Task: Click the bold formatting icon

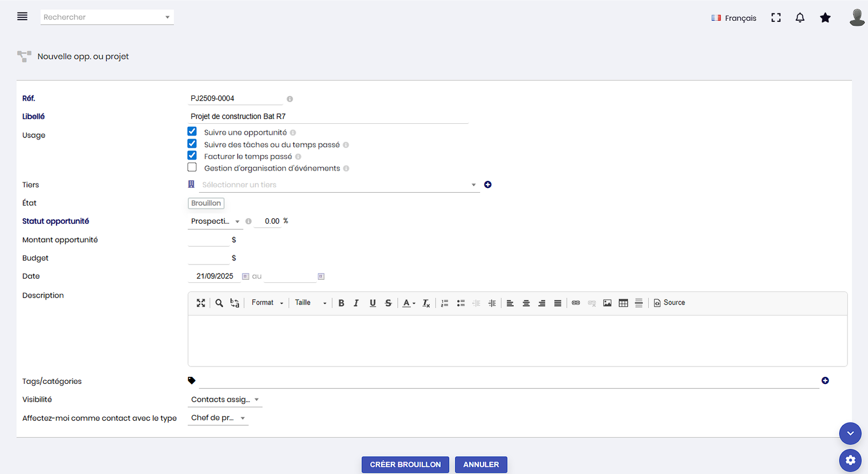Action: coord(341,303)
